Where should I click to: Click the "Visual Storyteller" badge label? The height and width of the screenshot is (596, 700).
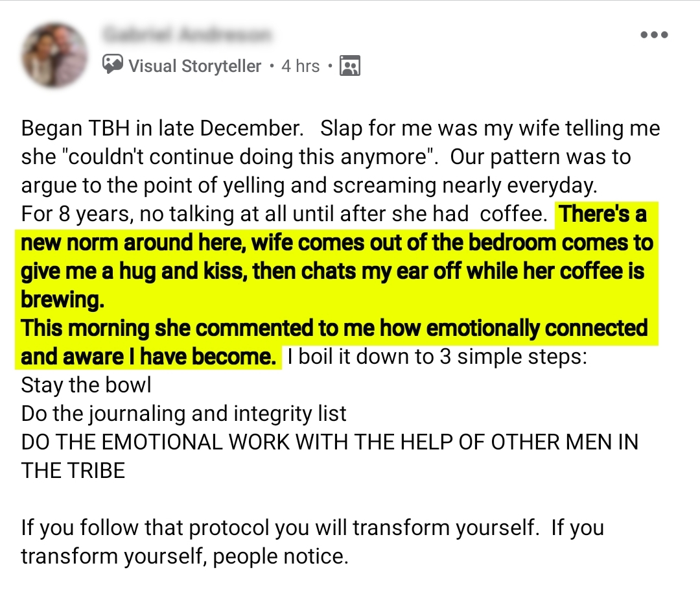click(194, 66)
